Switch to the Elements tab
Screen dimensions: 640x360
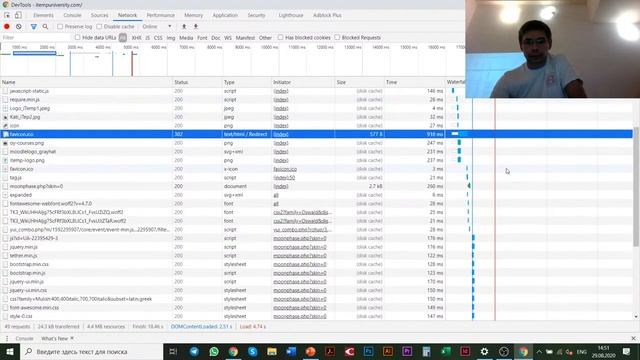point(43,15)
